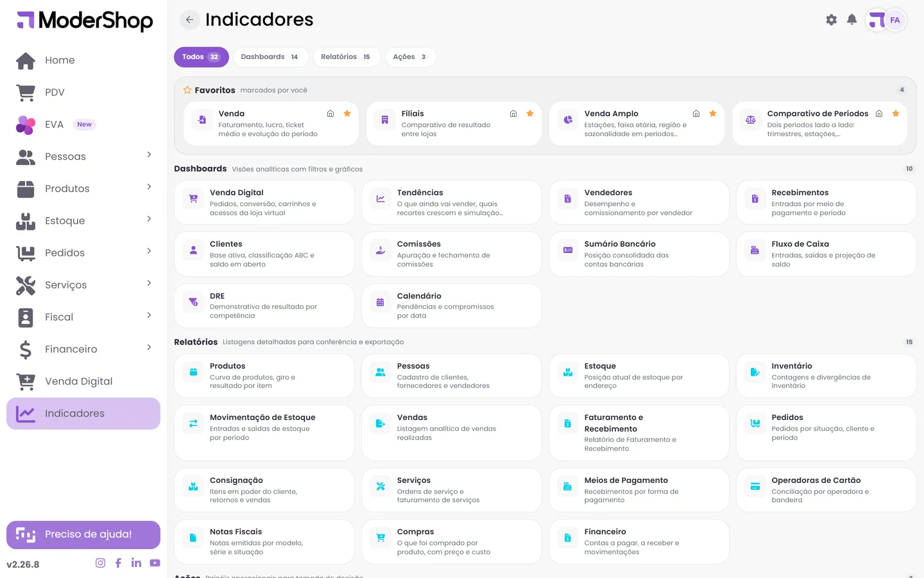Viewport: 924px width, 578px height.
Task: Open the Estoque report card
Action: click(x=639, y=376)
